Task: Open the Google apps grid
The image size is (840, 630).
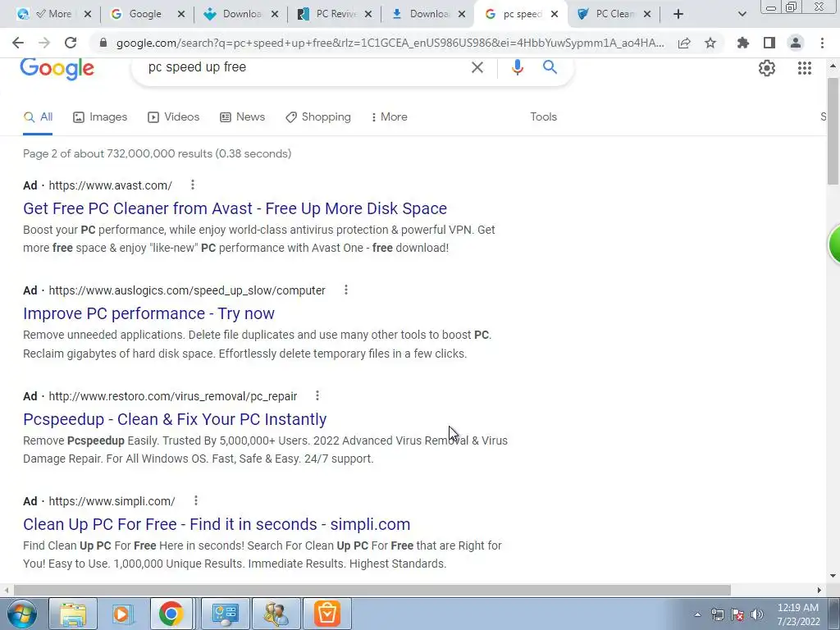Action: coord(805,68)
